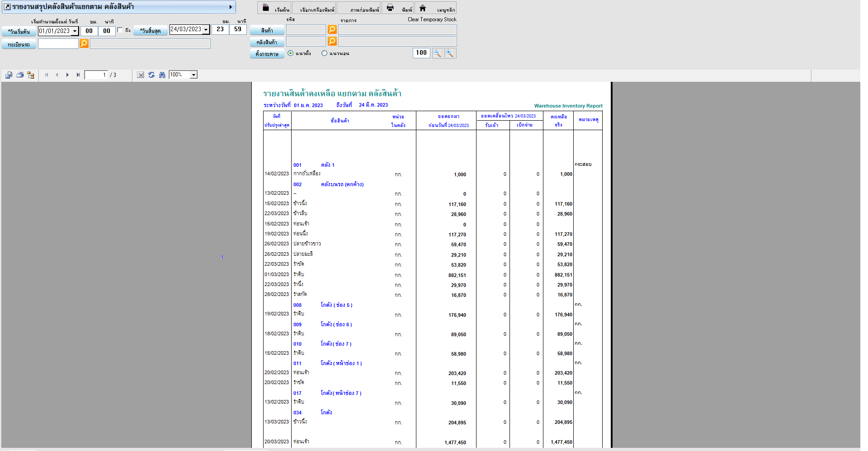Click the print button with printer icon
The width and height of the screenshot is (868, 451).
tap(398, 8)
